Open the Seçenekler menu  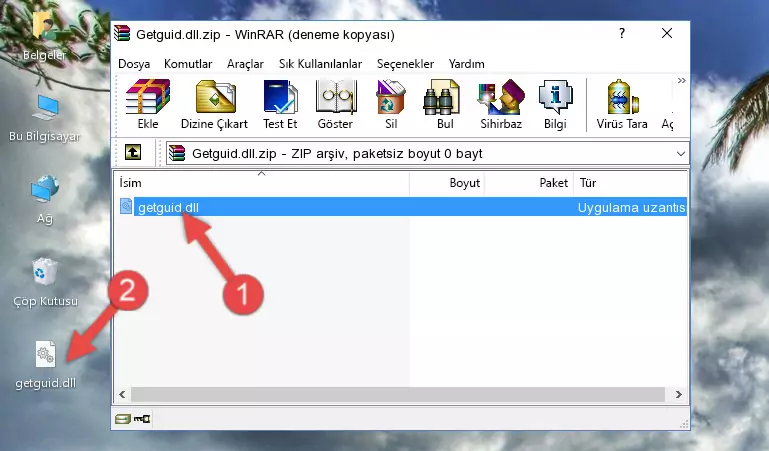coord(405,64)
